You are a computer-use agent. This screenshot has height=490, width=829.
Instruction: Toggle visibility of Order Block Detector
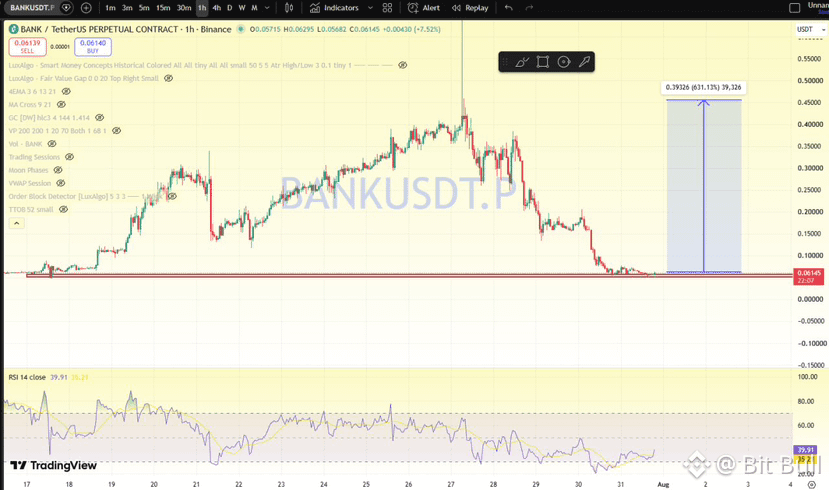point(172,196)
